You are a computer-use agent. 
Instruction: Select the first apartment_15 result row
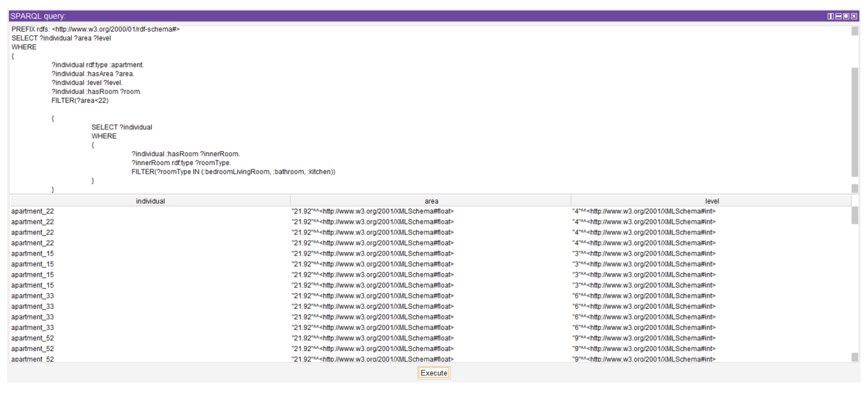tap(32, 253)
